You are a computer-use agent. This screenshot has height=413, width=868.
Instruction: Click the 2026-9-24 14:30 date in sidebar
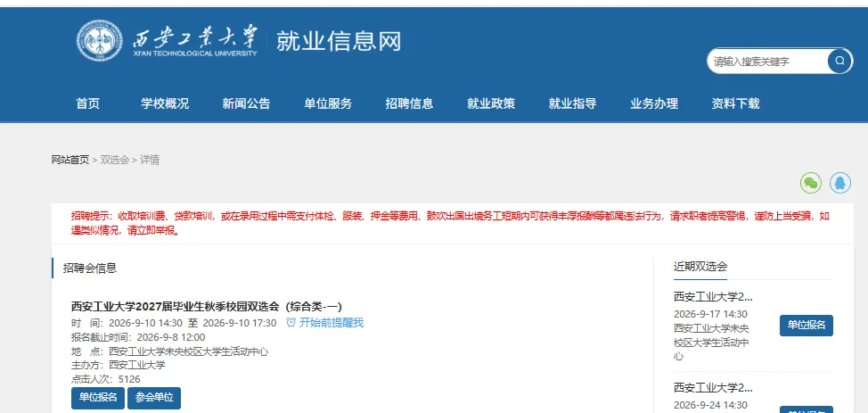[x=710, y=405]
